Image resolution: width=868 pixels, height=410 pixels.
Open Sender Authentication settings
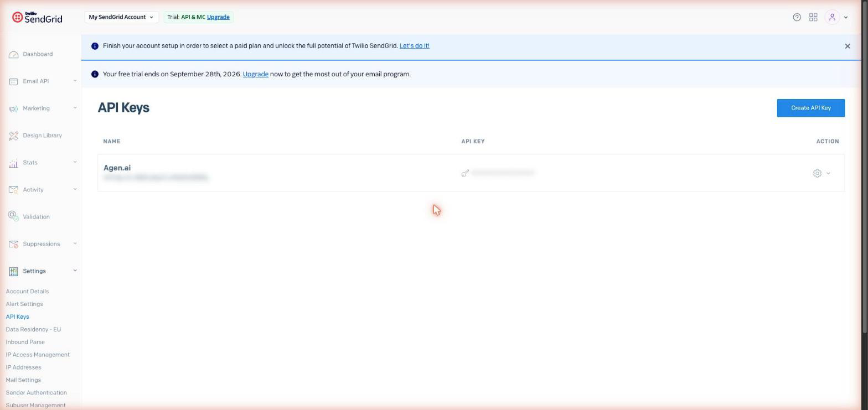(36, 393)
